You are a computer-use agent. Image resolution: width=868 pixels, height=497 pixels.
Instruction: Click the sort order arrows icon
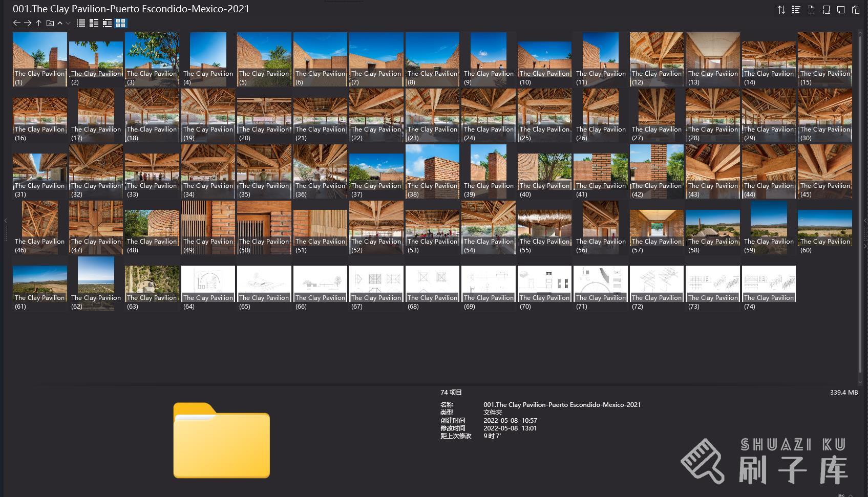click(x=781, y=10)
